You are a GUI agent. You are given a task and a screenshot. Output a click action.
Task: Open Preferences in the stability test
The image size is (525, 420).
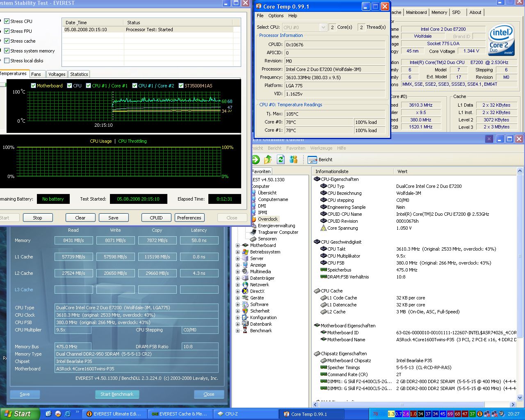[x=189, y=218]
